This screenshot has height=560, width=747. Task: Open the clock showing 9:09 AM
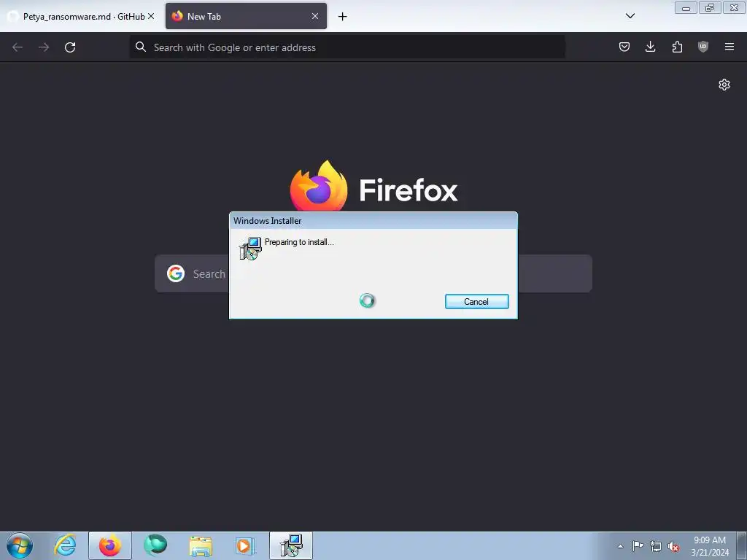(710, 546)
